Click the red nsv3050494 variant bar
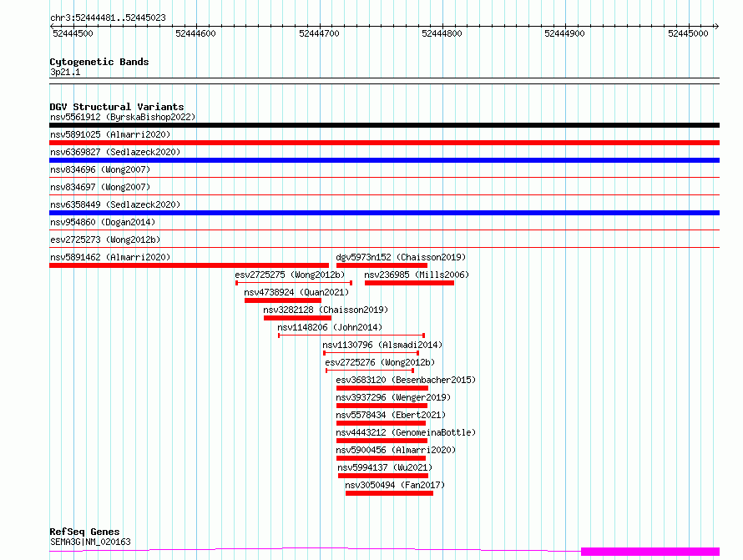The width and height of the screenshot is (743, 560). click(x=390, y=493)
